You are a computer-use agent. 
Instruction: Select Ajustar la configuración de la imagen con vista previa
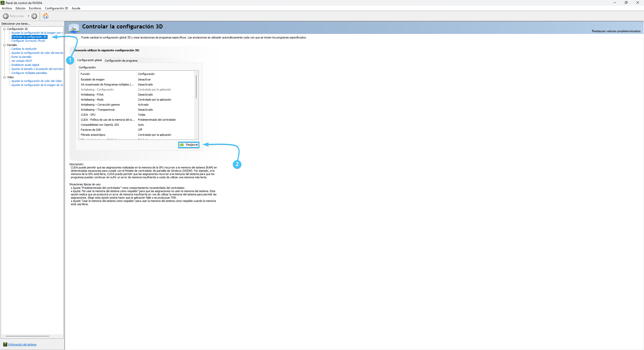tap(37, 33)
